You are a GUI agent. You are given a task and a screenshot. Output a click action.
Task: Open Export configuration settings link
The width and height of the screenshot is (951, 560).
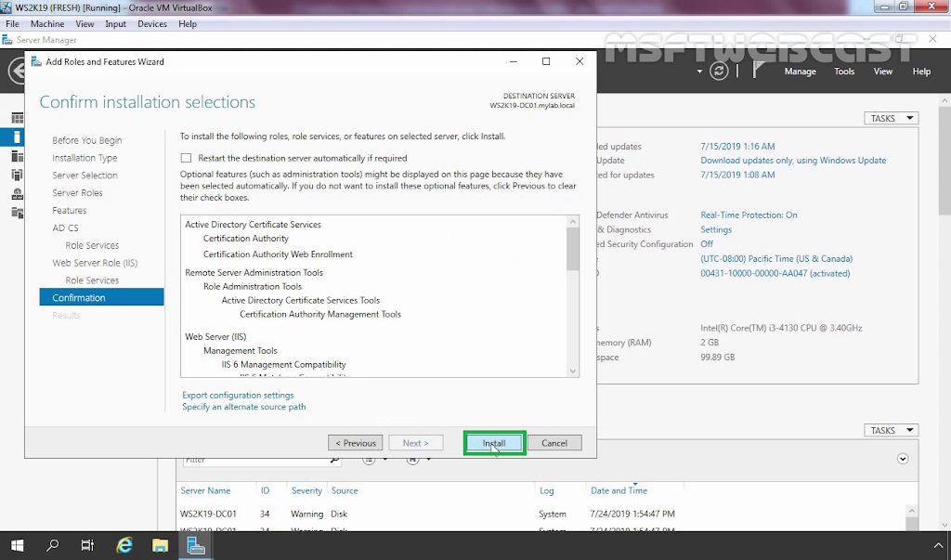[x=238, y=395]
